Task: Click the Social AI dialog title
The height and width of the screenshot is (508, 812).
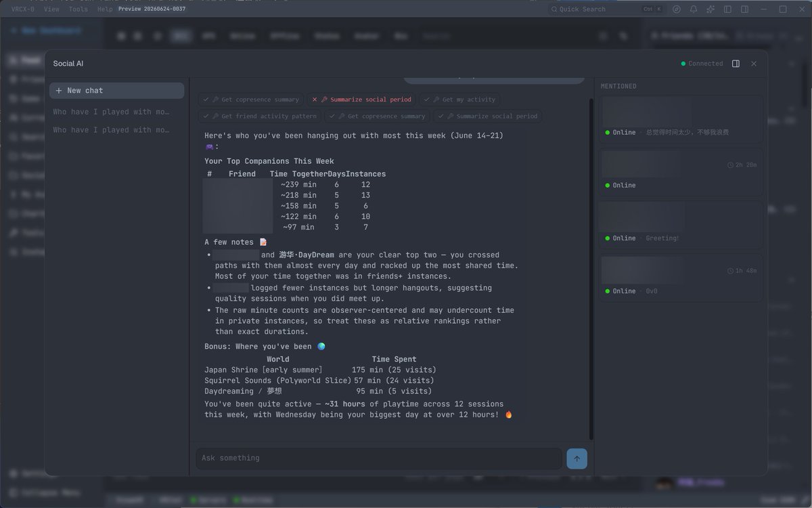Action: click(68, 64)
